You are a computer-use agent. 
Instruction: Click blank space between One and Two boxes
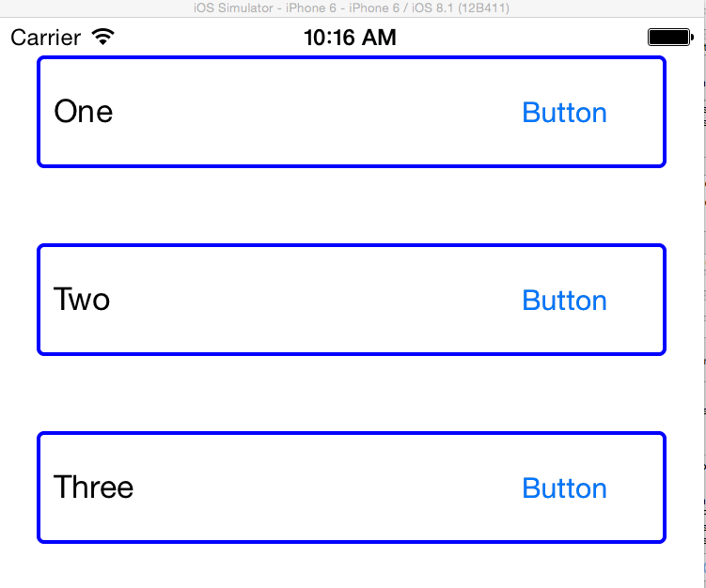350,207
